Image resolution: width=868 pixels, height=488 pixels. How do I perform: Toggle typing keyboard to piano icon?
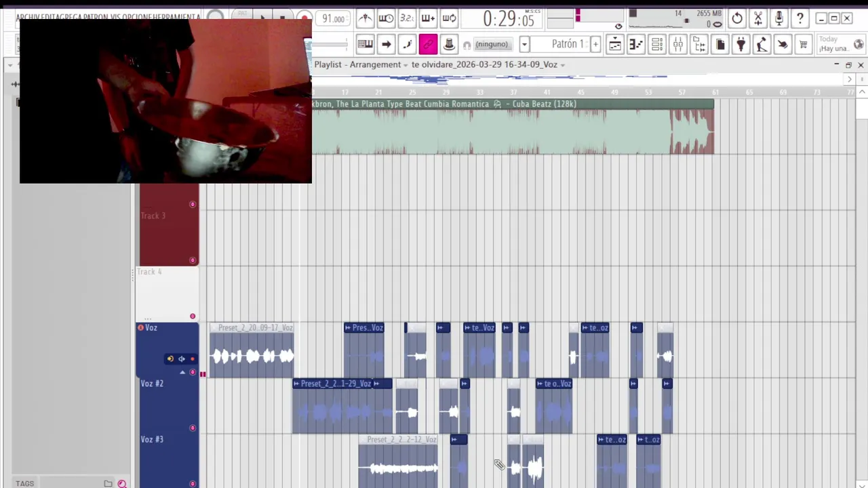[365, 45]
